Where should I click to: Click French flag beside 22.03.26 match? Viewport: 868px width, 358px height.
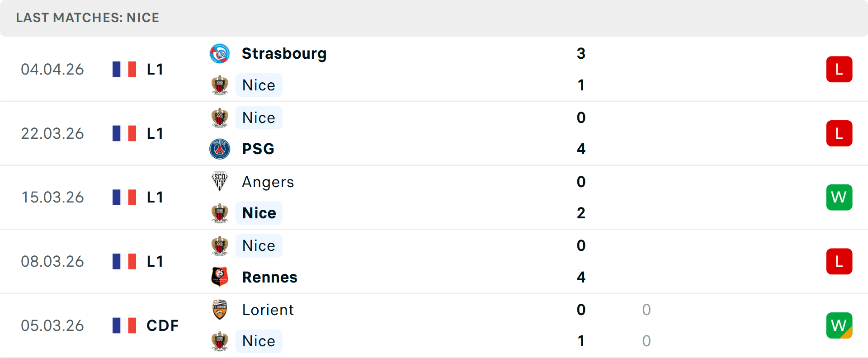124,133
